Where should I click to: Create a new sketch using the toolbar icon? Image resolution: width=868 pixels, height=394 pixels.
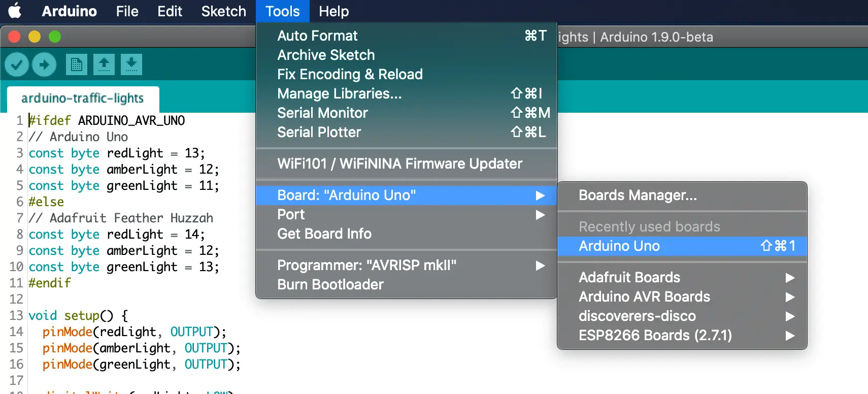pos(76,64)
